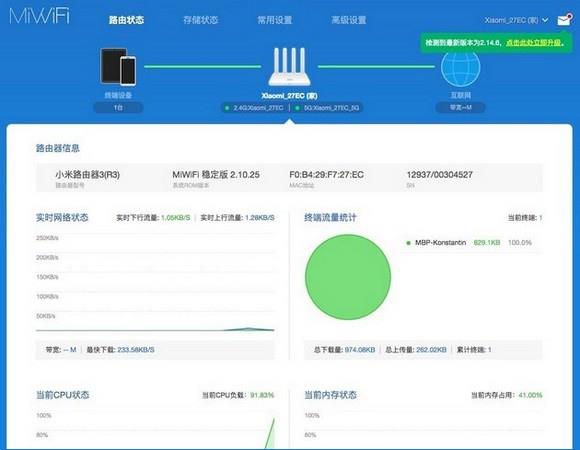Viewport: 580px width, 450px height.
Task: Switch to the 存储状态 tab
Action: click(x=200, y=20)
